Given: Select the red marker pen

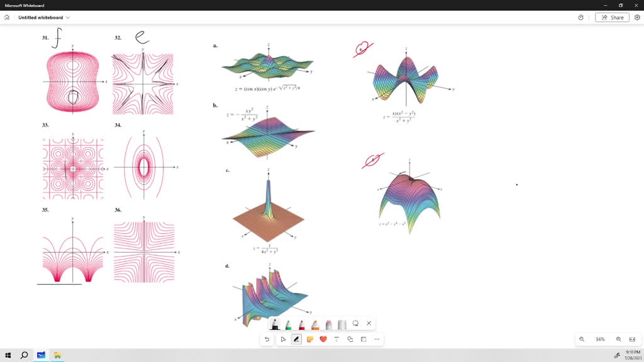Looking at the screenshot, I should (302, 324).
